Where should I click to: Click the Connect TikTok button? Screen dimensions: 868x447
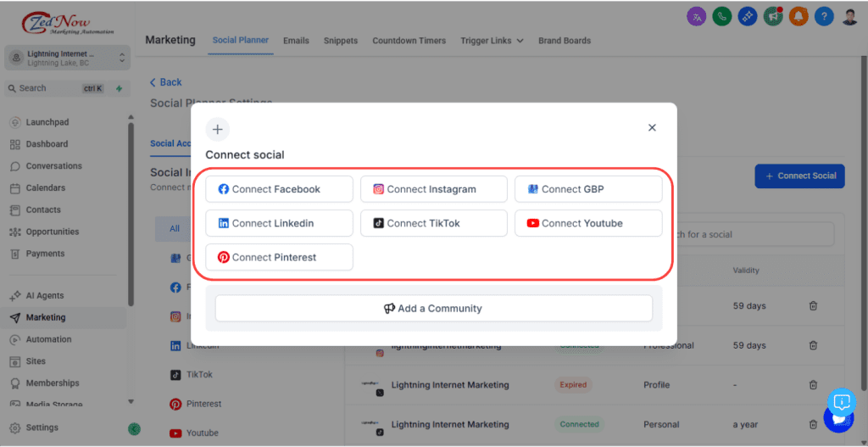[x=433, y=223]
